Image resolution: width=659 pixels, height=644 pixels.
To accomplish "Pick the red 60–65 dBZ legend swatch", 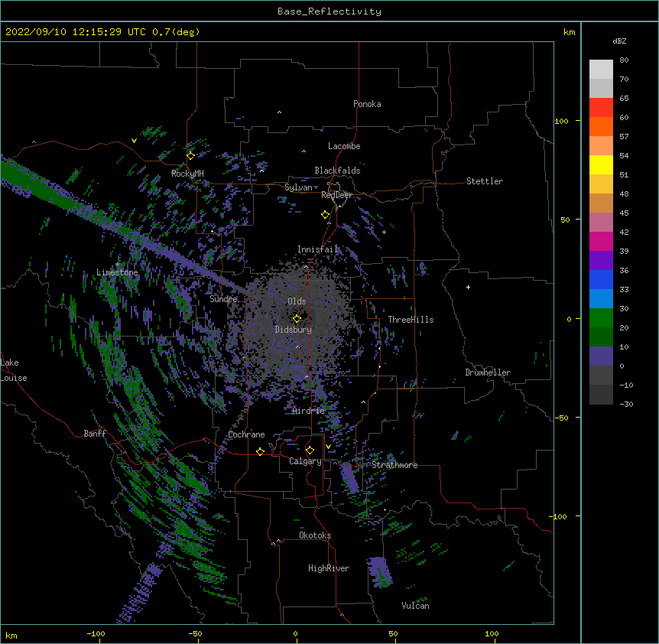I will [x=601, y=108].
